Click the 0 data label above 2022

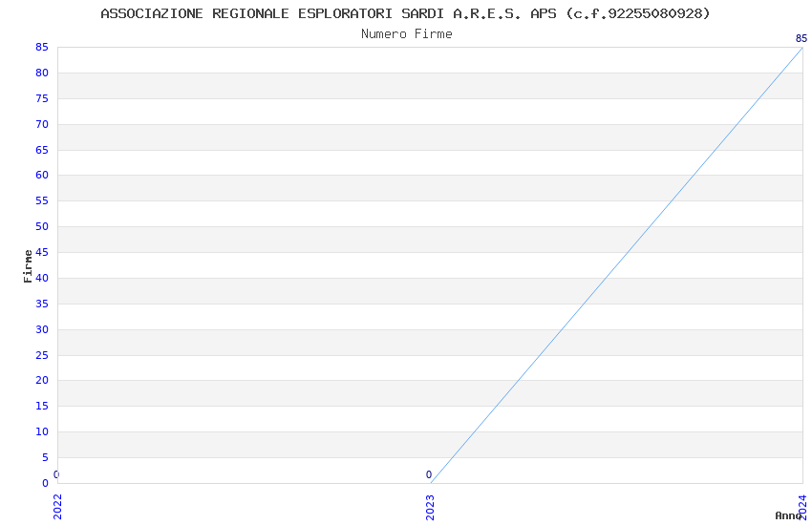pyautogui.click(x=56, y=474)
